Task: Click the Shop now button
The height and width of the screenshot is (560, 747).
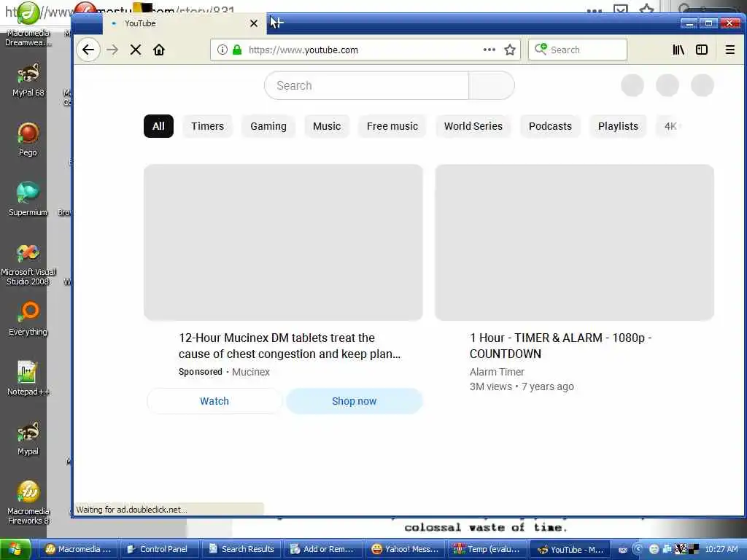Action: (x=355, y=401)
